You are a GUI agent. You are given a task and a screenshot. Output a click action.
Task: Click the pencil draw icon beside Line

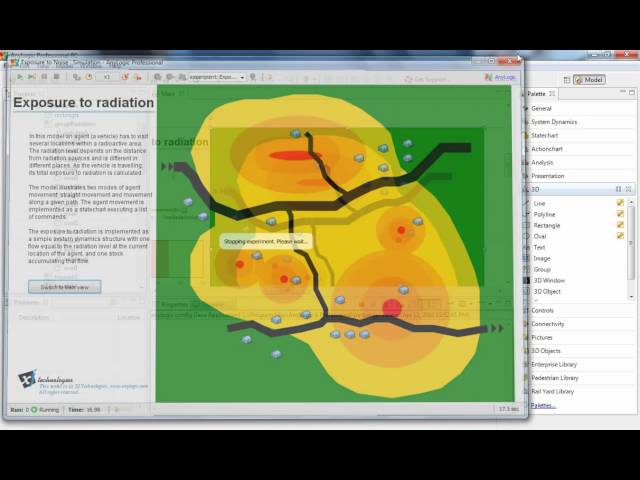point(620,202)
